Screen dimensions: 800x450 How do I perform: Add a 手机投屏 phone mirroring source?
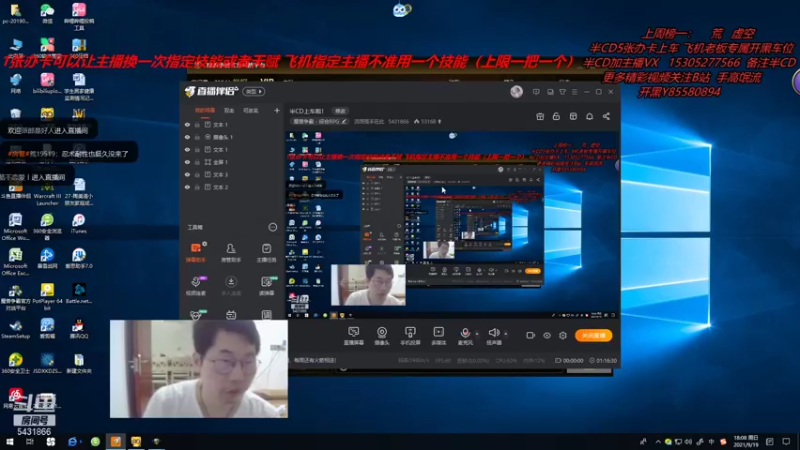(x=410, y=336)
